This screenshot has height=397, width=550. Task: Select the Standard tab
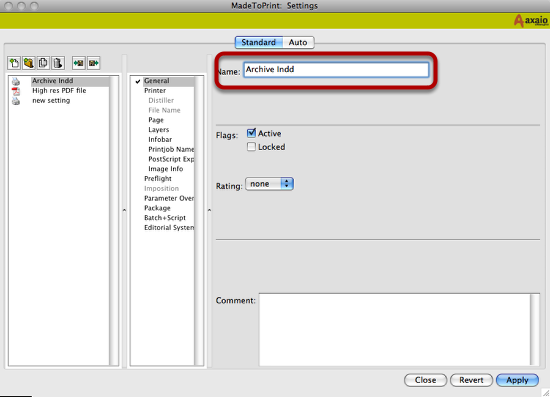[259, 42]
